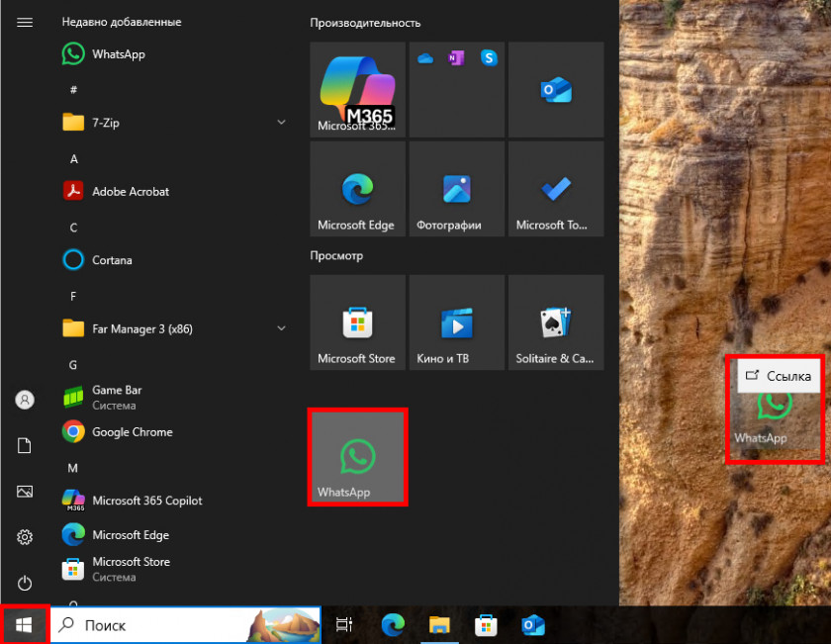Launch the Microsoft To Do tile
Screen dimensions: 831x644
(555, 188)
